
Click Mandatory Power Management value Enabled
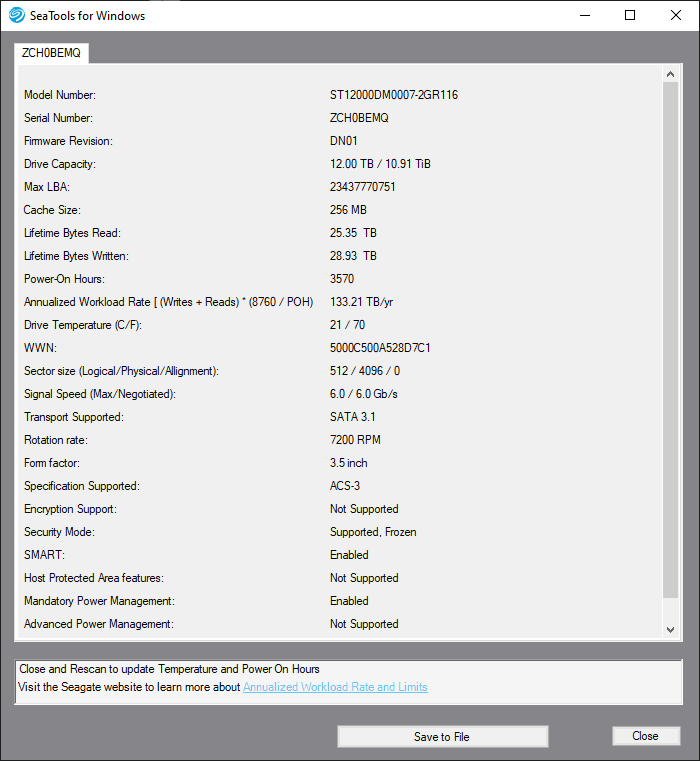[349, 601]
